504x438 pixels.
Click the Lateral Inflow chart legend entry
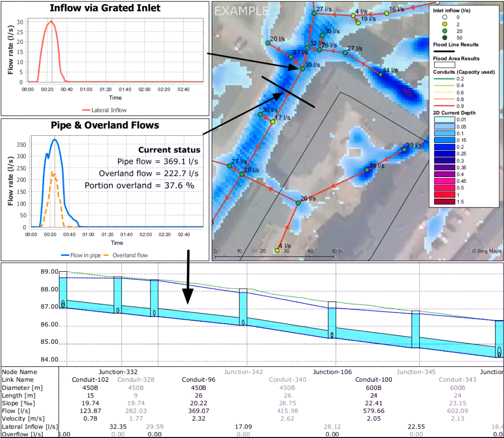pos(104,110)
